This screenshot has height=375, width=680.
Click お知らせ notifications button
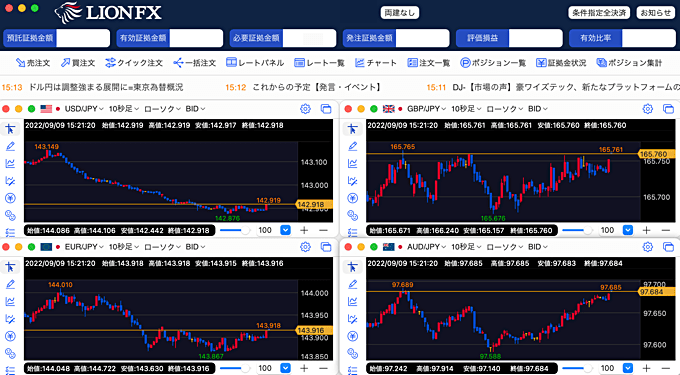pyautogui.click(x=656, y=13)
